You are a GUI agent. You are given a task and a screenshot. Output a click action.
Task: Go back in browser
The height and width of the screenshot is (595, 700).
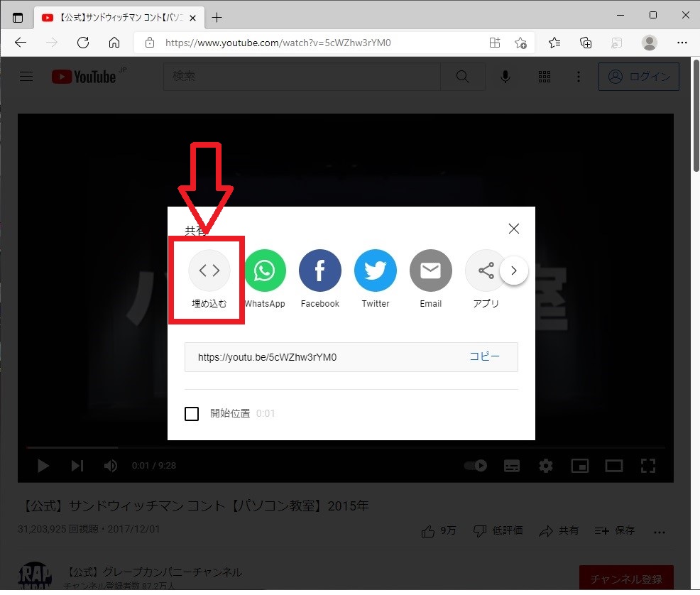pos(21,43)
